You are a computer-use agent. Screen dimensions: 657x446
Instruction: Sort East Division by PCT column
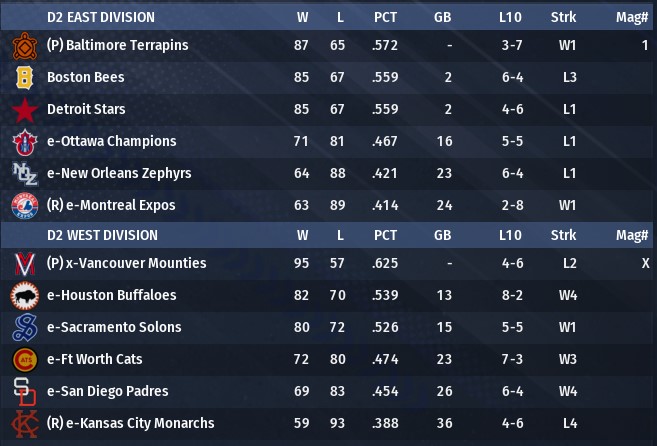(x=385, y=17)
